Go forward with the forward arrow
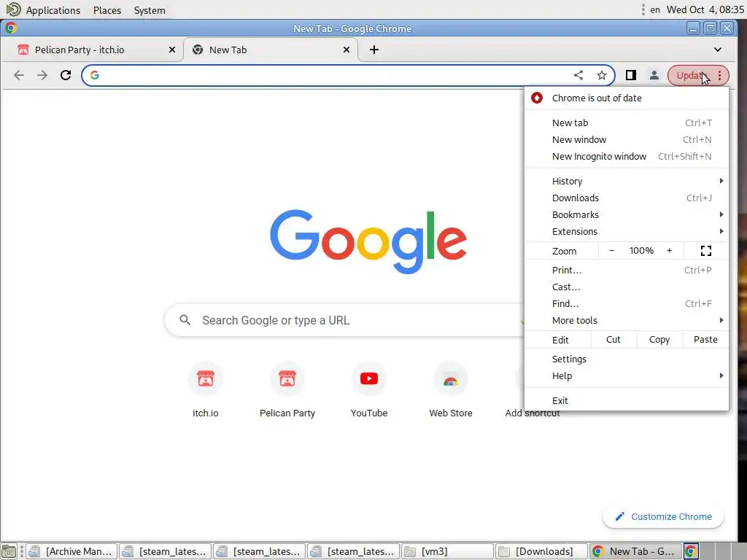Image resolution: width=747 pixels, height=560 pixels. coord(42,75)
